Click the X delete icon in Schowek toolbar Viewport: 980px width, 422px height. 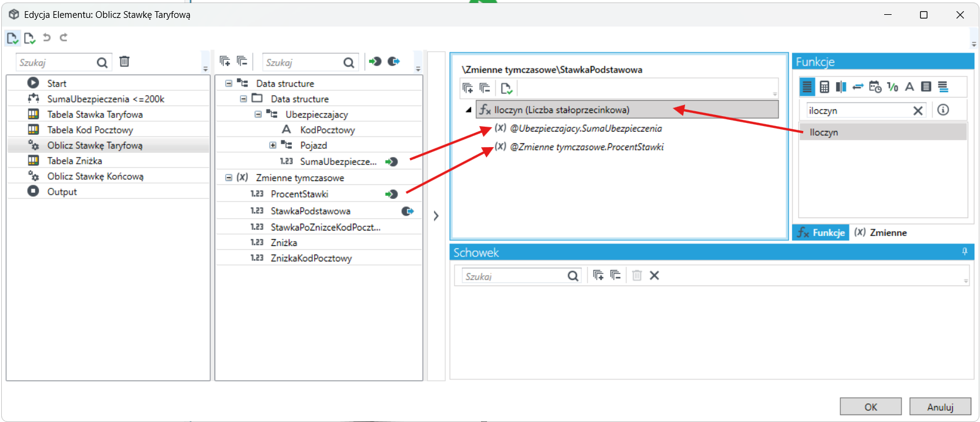[x=654, y=276]
